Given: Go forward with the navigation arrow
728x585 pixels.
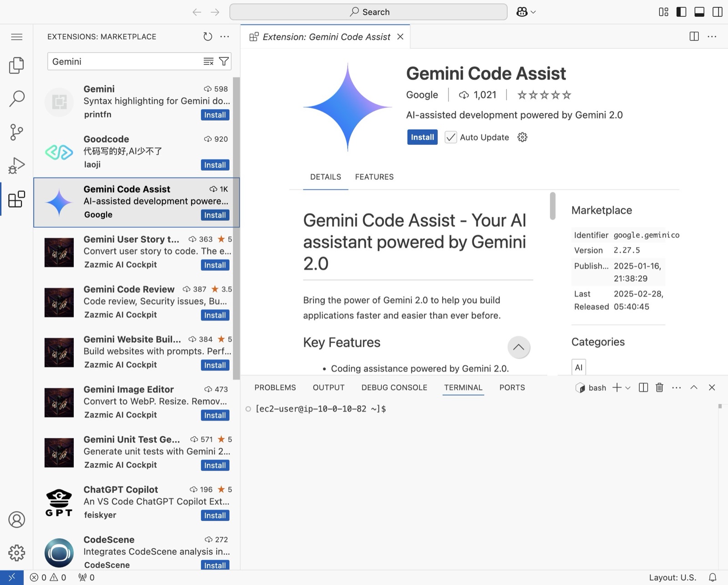Looking at the screenshot, I should (215, 12).
